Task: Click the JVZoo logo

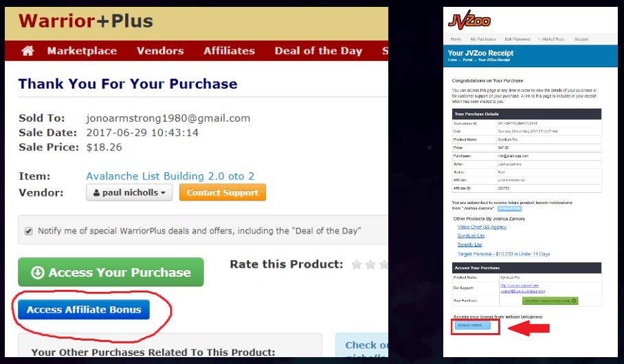Action: (x=469, y=20)
